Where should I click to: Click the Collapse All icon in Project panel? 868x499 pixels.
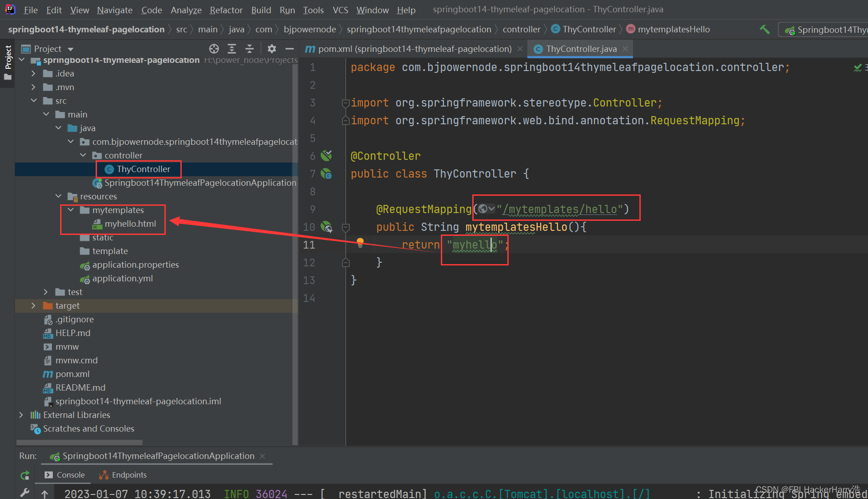[250, 49]
